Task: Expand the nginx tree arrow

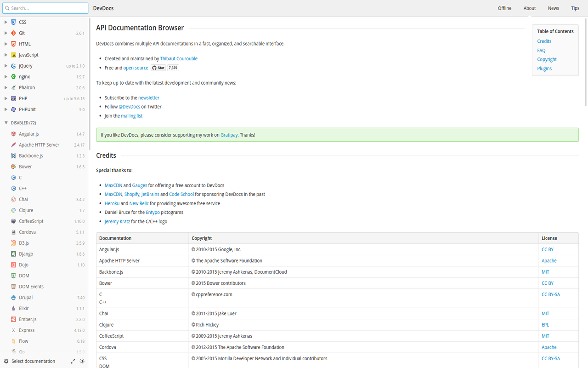Action: [x=6, y=77]
